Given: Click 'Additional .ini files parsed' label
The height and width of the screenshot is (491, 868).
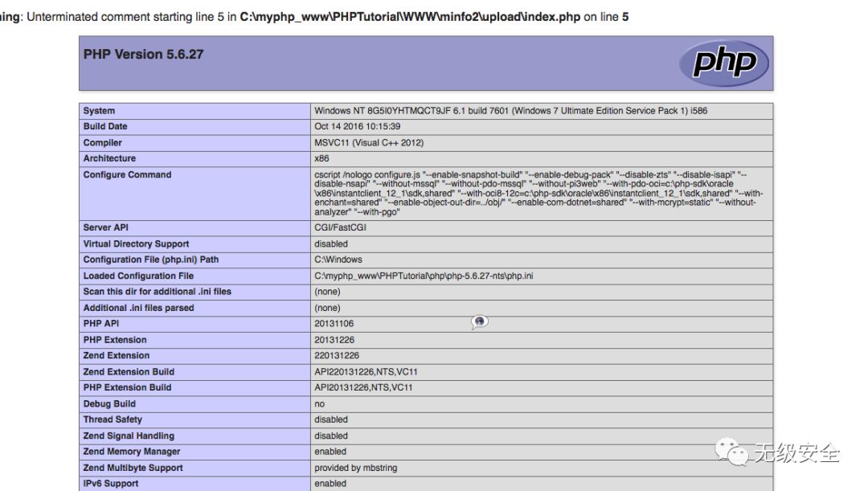Looking at the screenshot, I should [138, 308].
